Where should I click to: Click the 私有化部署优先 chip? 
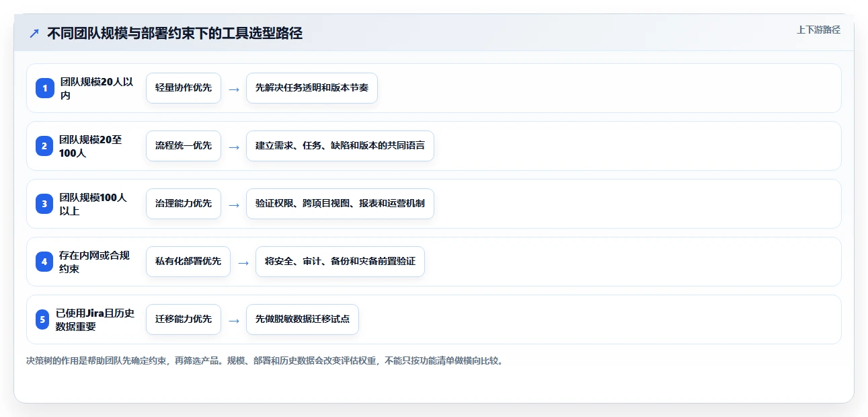188,262
